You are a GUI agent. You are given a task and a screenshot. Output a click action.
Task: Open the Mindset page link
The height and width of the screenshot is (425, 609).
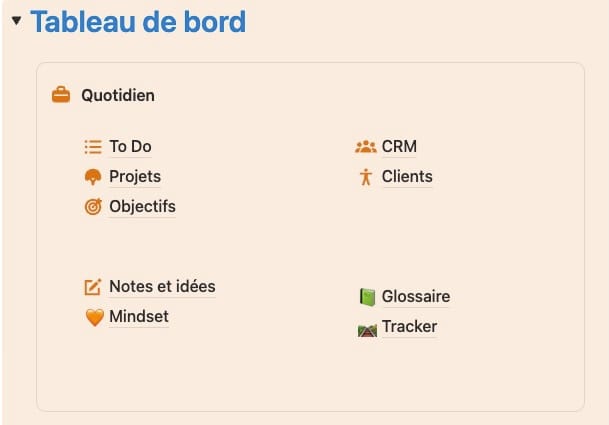coord(139,317)
